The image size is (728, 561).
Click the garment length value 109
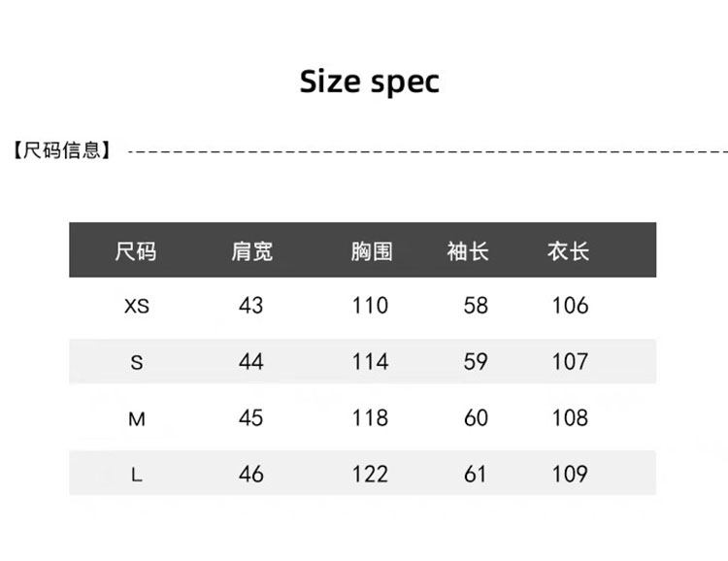(570, 475)
